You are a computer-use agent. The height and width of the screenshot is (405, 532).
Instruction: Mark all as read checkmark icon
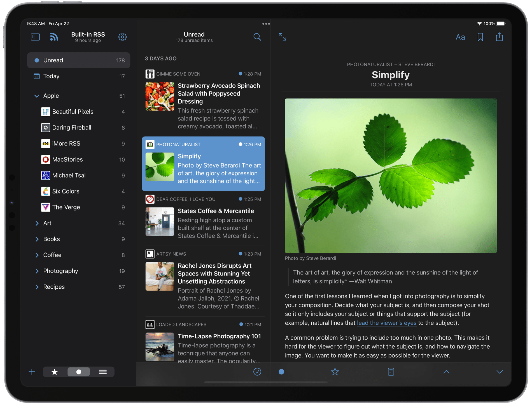click(x=257, y=371)
